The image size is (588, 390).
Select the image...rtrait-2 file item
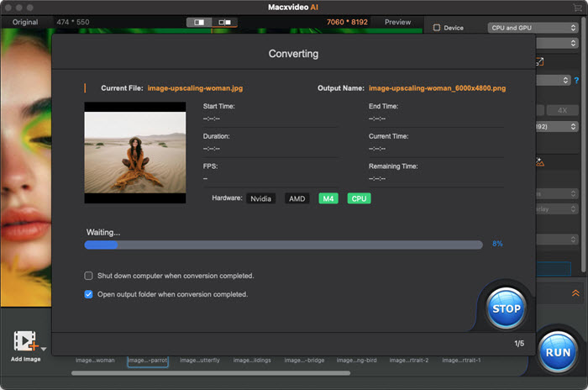tap(409, 361)
